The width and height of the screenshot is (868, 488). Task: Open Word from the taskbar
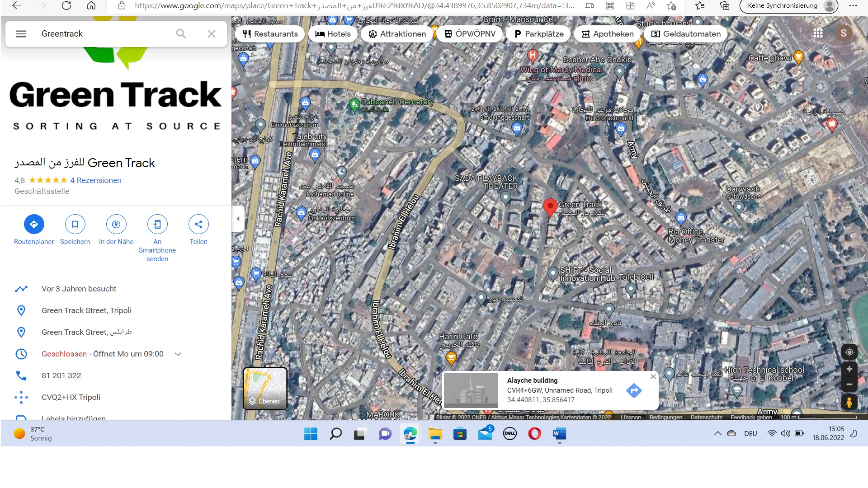tap(559, 434)
